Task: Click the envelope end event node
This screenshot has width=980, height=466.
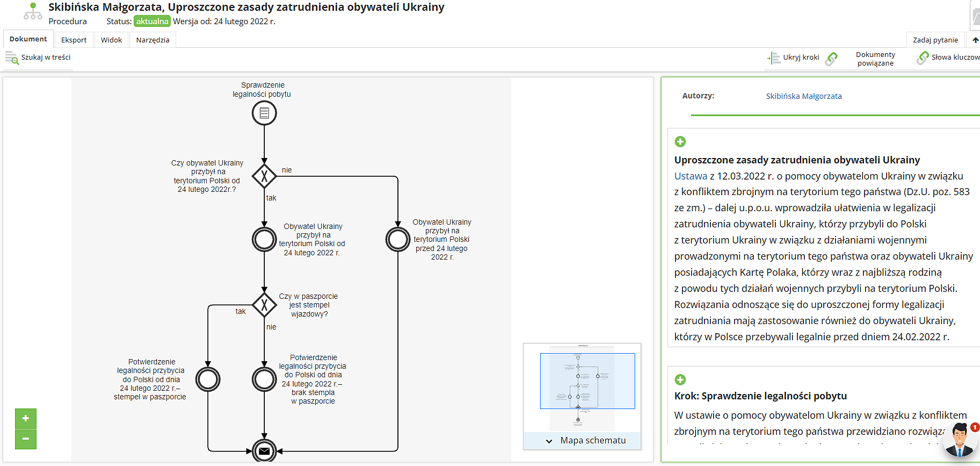Action: click(x=264, y=451)
